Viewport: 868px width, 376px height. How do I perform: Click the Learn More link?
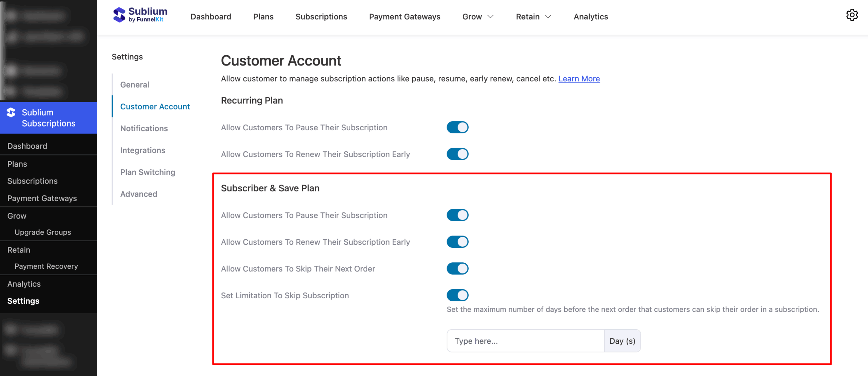(x=579, y=78)
